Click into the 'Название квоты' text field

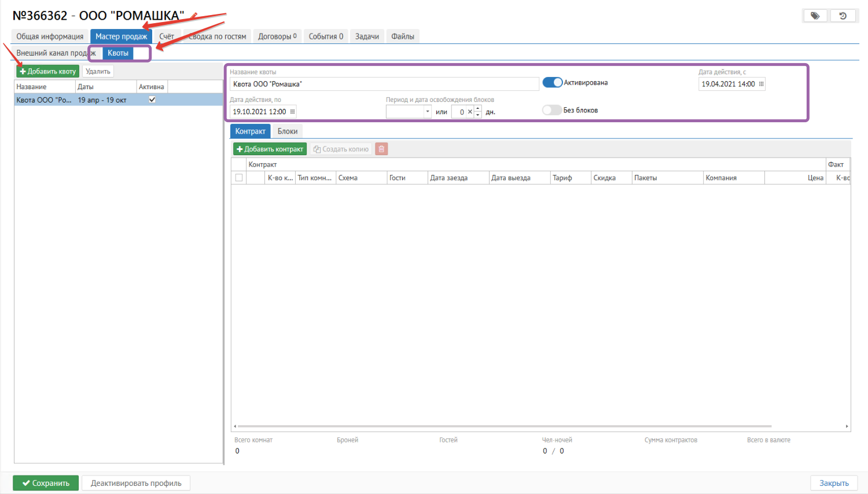384,84
